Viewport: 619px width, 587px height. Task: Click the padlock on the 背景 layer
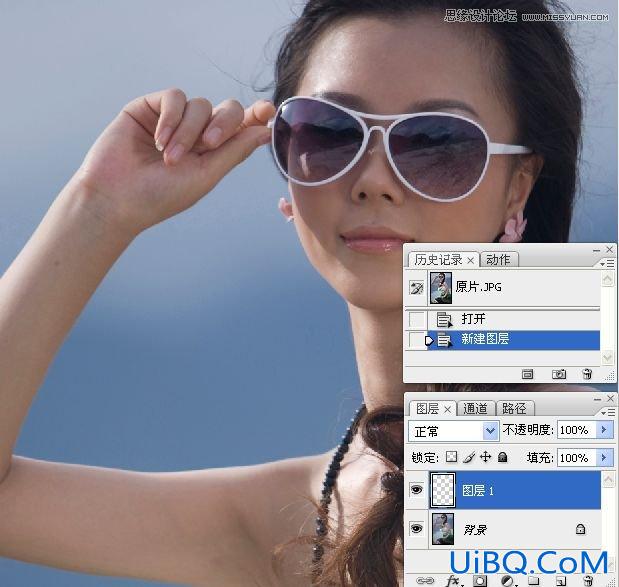(x=580, y=529)
